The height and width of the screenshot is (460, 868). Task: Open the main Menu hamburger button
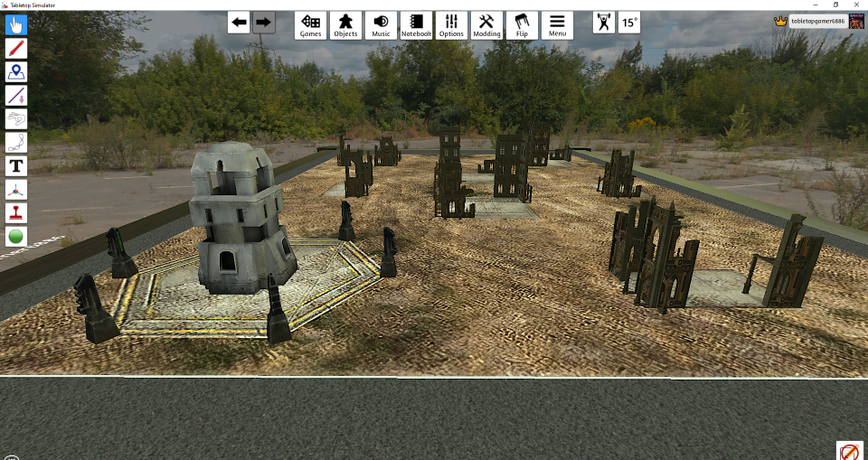point(557,25)
